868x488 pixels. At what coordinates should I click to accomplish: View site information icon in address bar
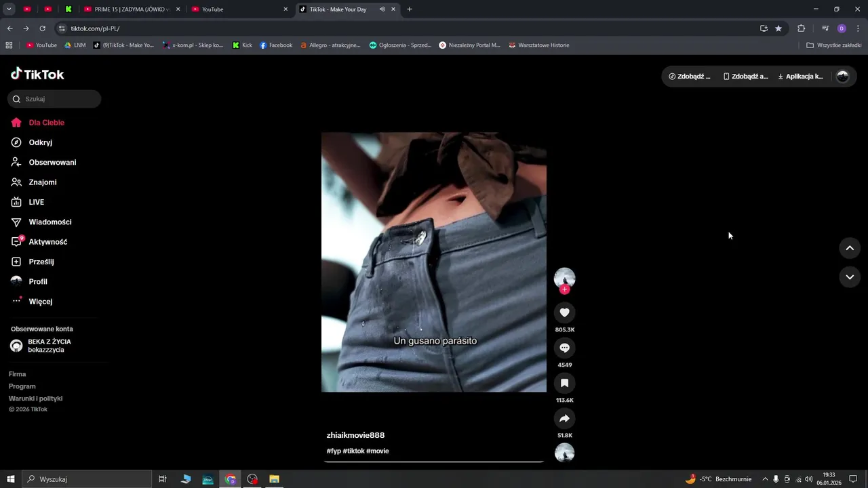point(62,28)
